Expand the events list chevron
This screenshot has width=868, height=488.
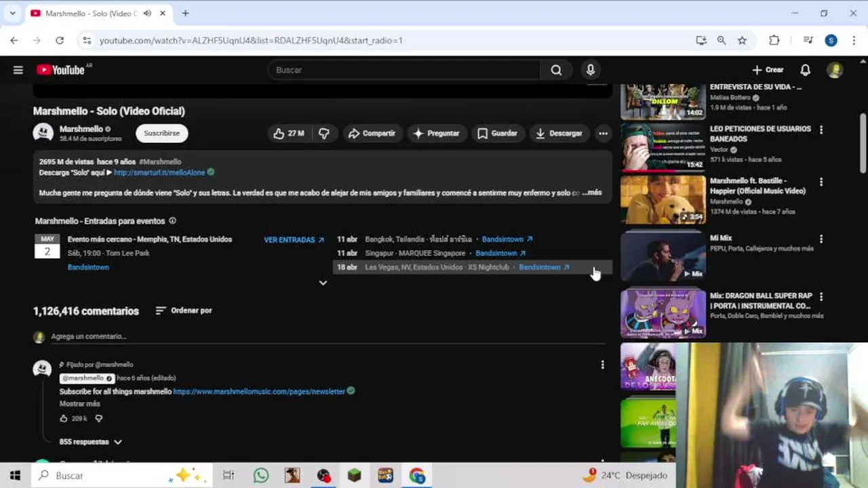[323, 283]
